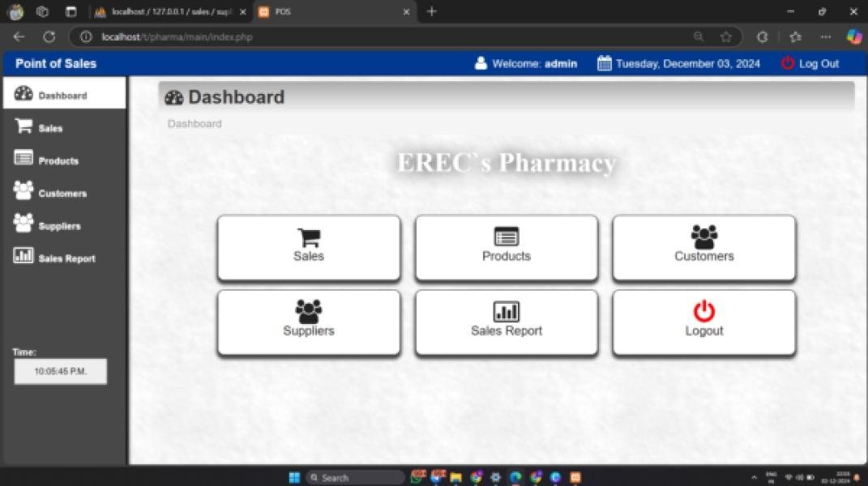Open Products via the sidebar list icon
The height and width of the screenshot is (486, 868).
[22, 158]
